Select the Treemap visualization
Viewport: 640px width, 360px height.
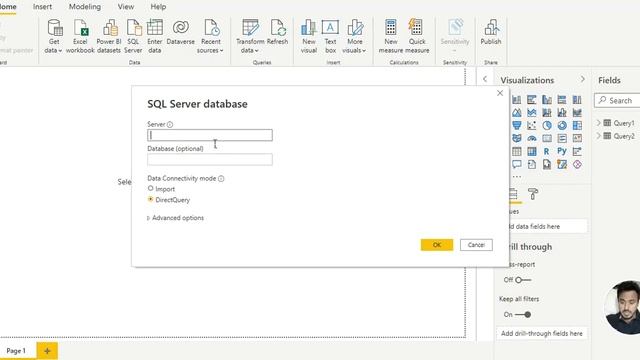(x=577, y=125)
